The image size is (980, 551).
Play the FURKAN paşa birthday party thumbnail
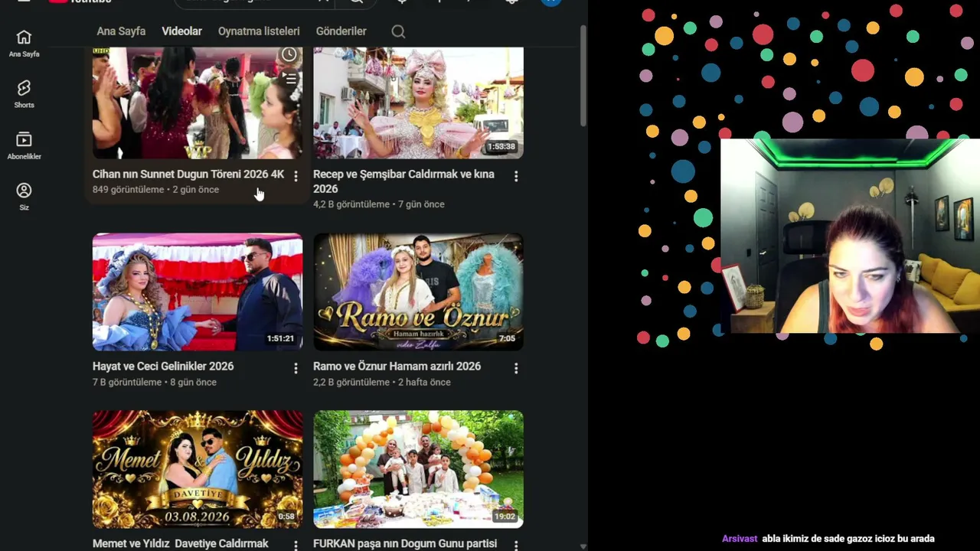[x=418, y=469]
